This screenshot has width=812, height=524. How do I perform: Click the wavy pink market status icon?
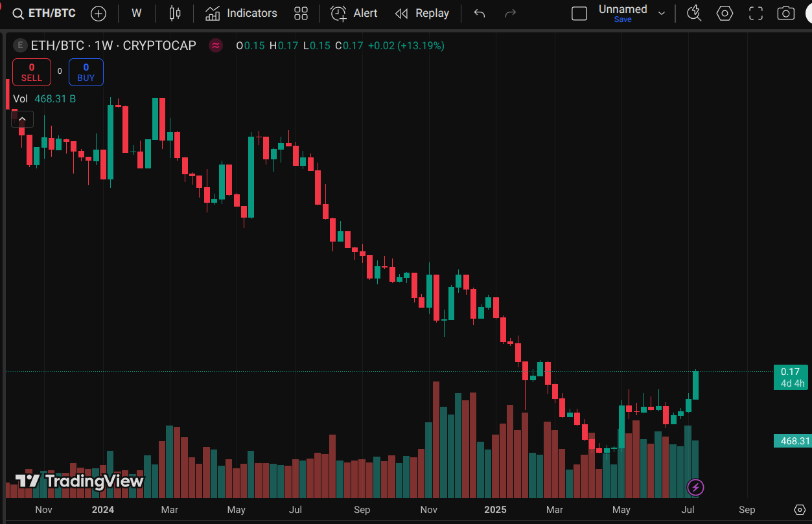tap(216, 45)
